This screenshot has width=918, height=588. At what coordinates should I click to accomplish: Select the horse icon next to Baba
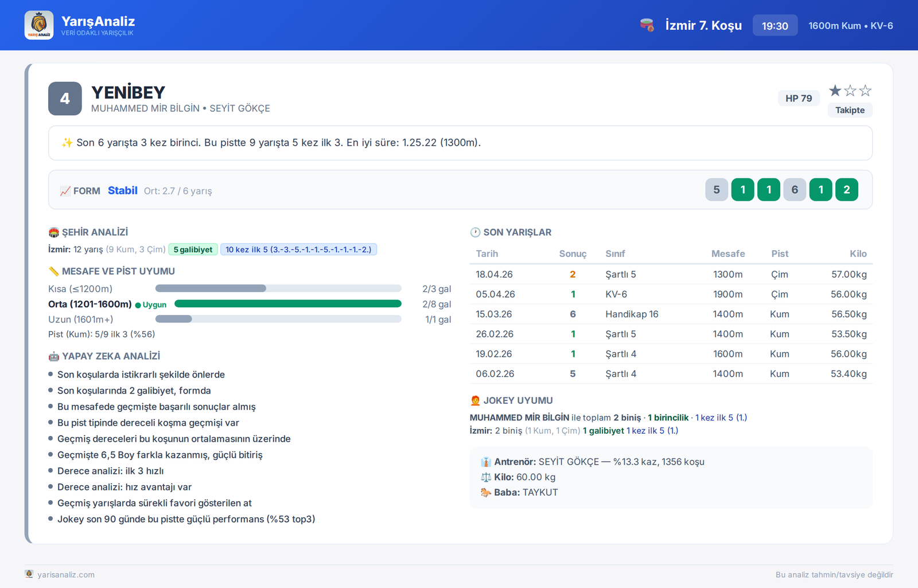click(x=486, y=492)
